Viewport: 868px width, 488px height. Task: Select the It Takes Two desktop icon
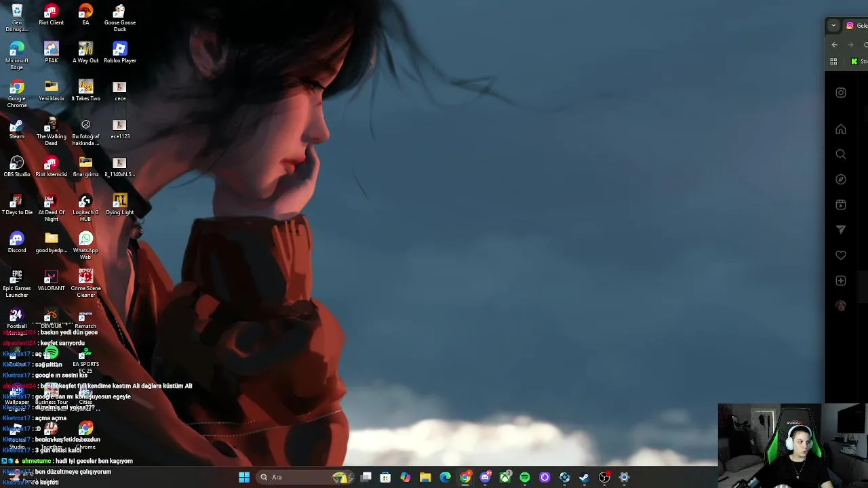point(85,91)
